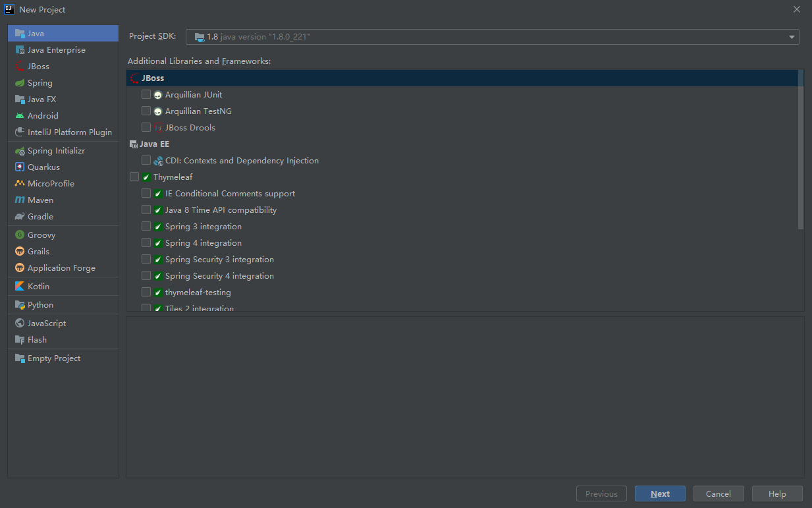Click the frameworks list vertical scrollbar
Screen dimensions: 812x508
point(801,150)
